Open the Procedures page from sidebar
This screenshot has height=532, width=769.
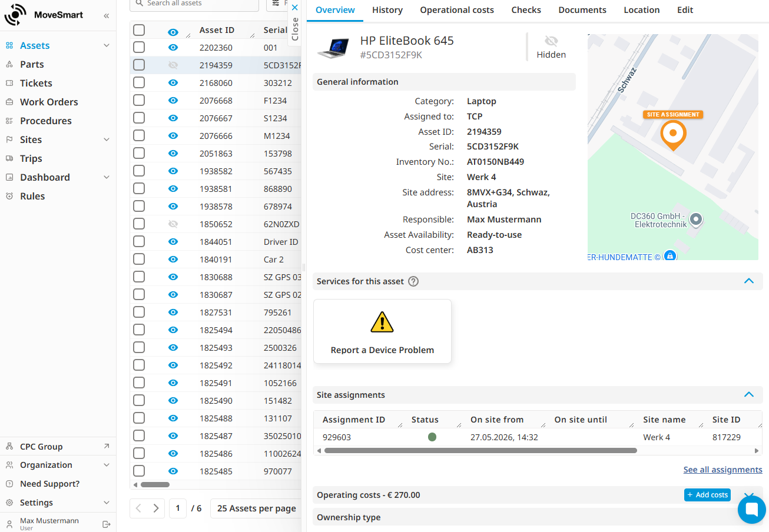(46, 121)
